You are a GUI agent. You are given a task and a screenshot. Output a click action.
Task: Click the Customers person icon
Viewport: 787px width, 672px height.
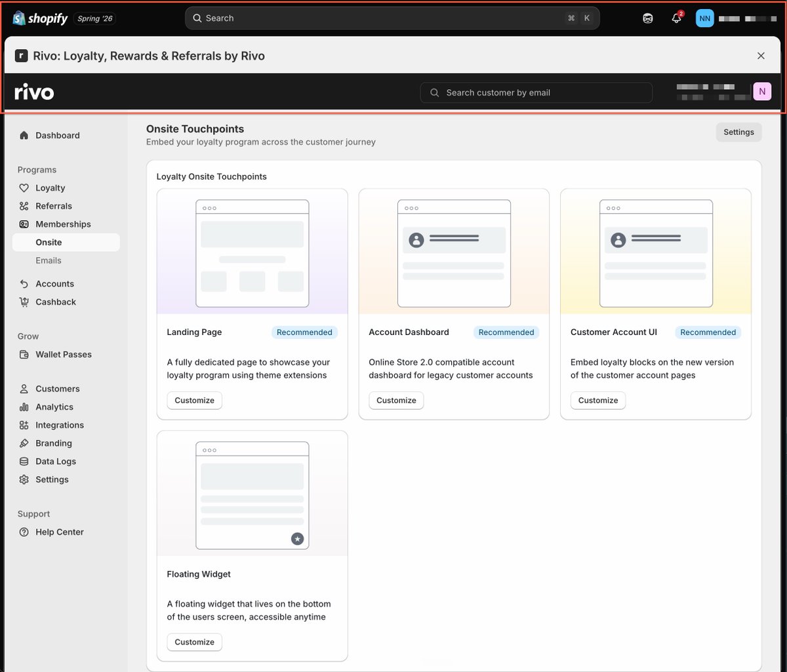click(x=24, y=389)
